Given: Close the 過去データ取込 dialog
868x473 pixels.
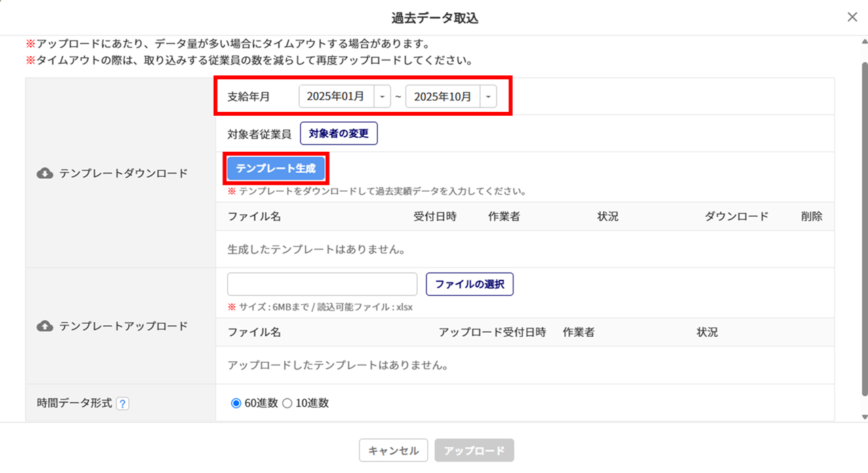Looking at the screenshot, I should point(852,18).
